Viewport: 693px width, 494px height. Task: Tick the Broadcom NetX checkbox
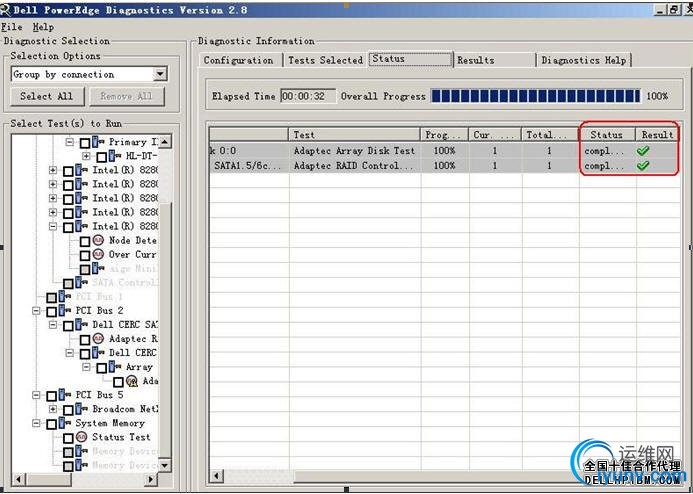click(68, 410)
